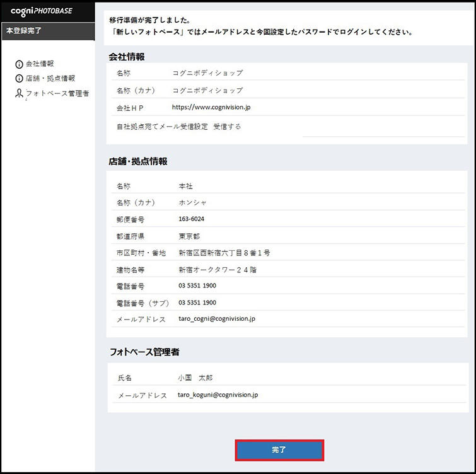476x474 pixels.
Task: Click the cogni PHOTOBASE logo
Action: [x=42, y=11]
